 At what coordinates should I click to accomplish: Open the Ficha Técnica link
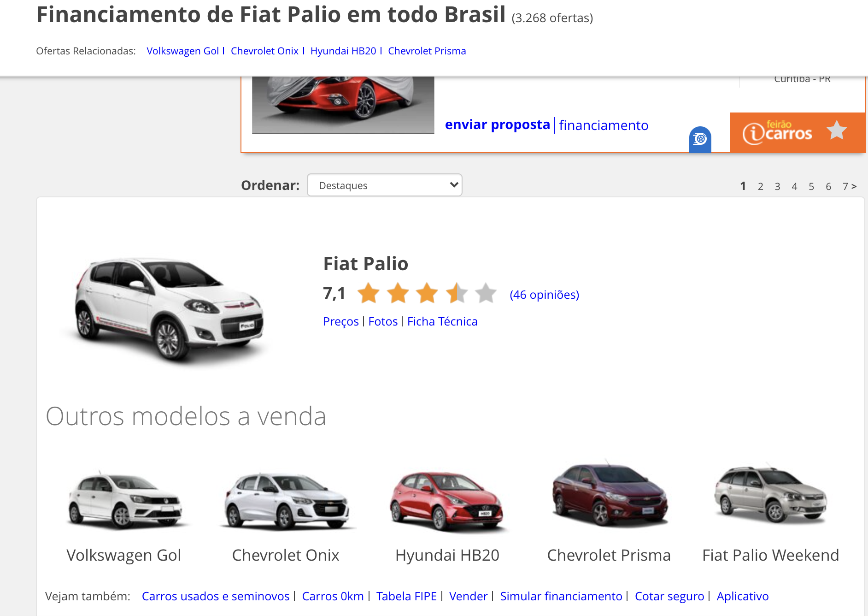442,321
